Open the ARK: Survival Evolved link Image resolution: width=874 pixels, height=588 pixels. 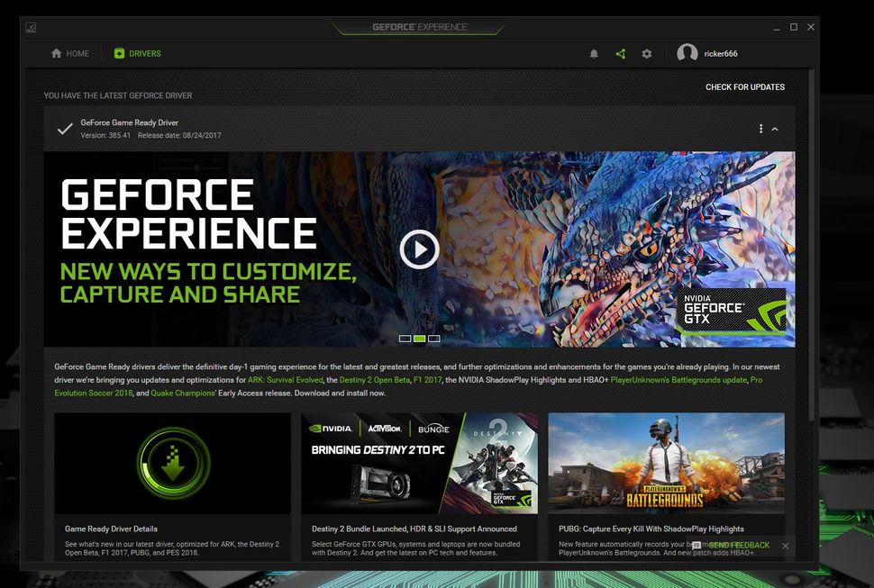click(284, 379)
